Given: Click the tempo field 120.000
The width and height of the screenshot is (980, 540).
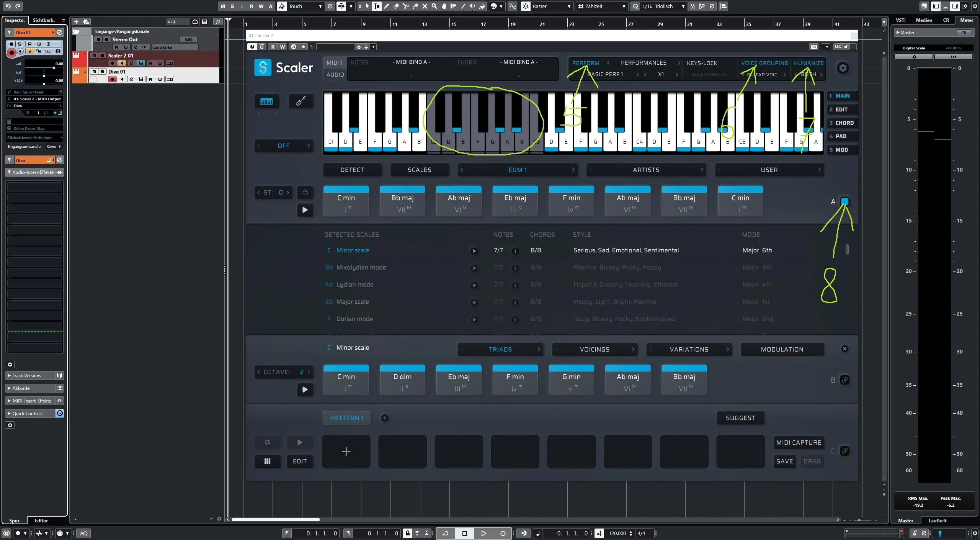Looking at the screenshot, I should pyautogui.click(x=617, y=533).
